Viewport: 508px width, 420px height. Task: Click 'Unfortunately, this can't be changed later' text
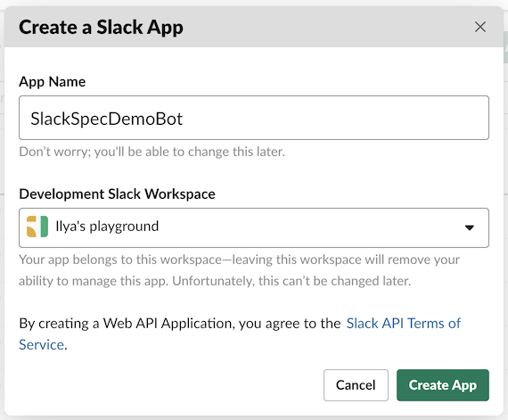(291, 281)
